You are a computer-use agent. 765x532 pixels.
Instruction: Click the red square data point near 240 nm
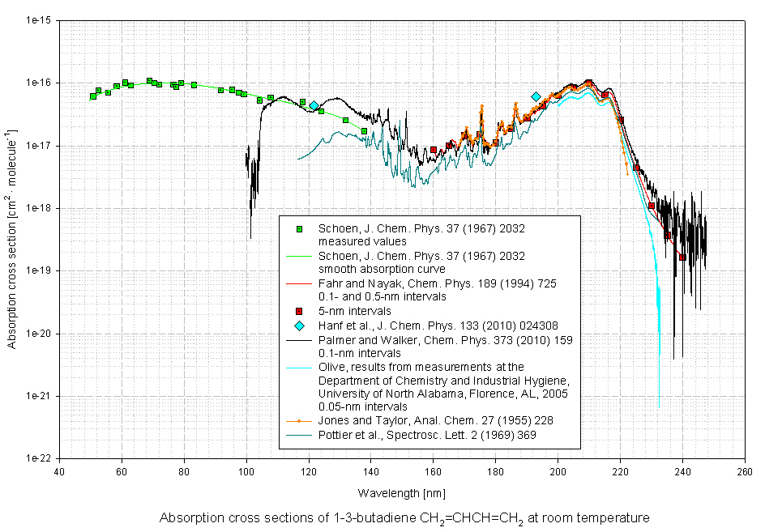pos(682,257)
